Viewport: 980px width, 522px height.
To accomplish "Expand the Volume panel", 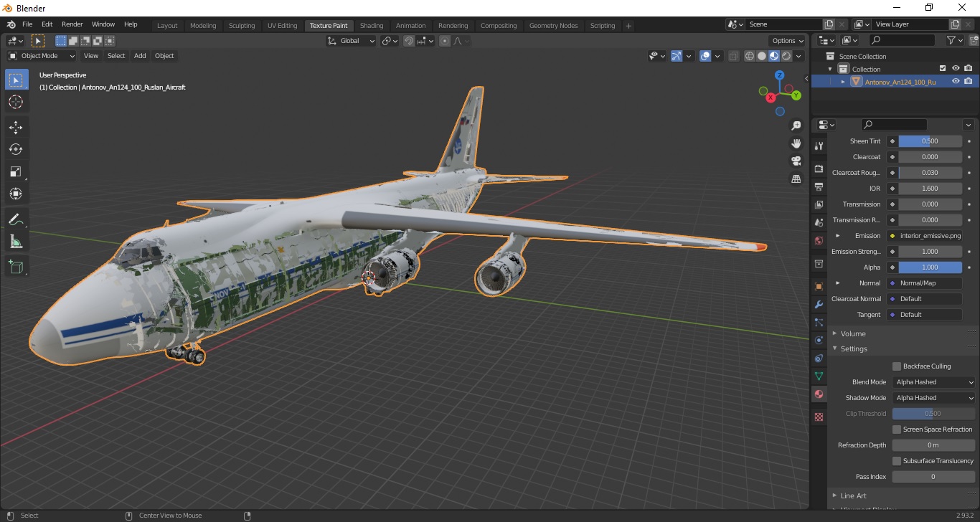I will click(852, 333).
